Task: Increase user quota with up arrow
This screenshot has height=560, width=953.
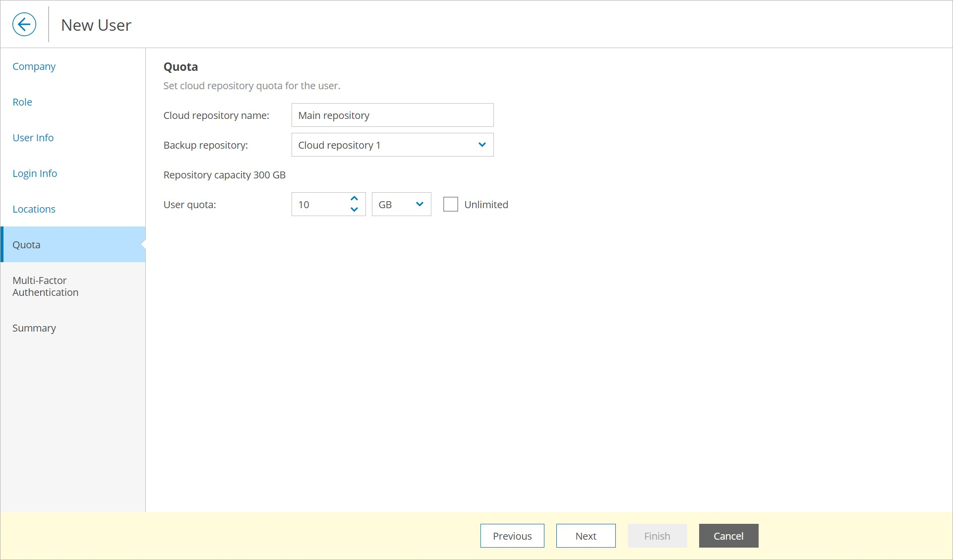Action: coord(354,198)
